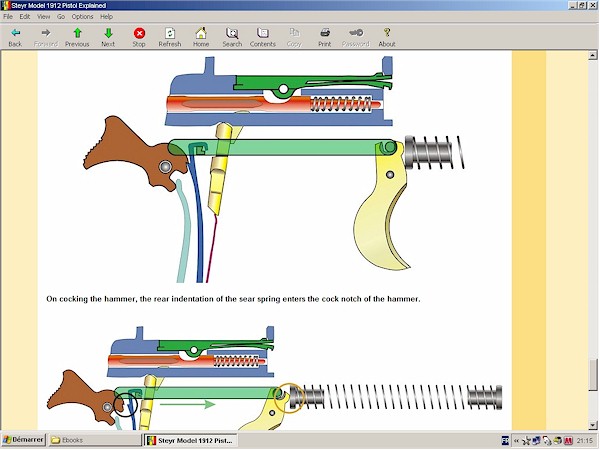Click the tray language indicator icon

click(505, 440)
